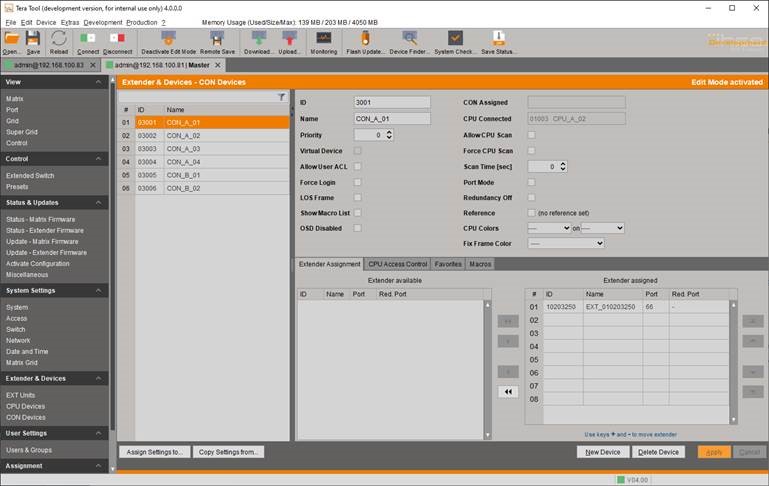The image size is (769, 486).
Task: Click the filter icon above device list
Action: (281, 97)
